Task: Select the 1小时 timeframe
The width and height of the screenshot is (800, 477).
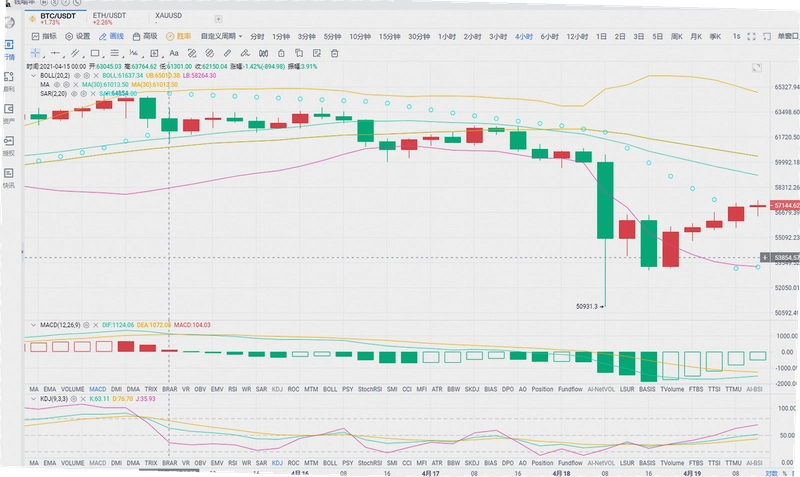Action: (447, 36)
